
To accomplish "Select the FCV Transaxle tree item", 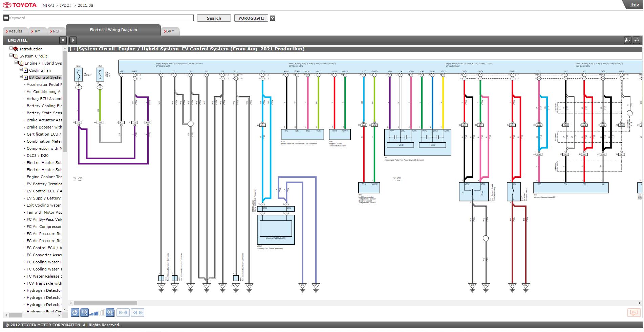I will (x=44, y=283).
